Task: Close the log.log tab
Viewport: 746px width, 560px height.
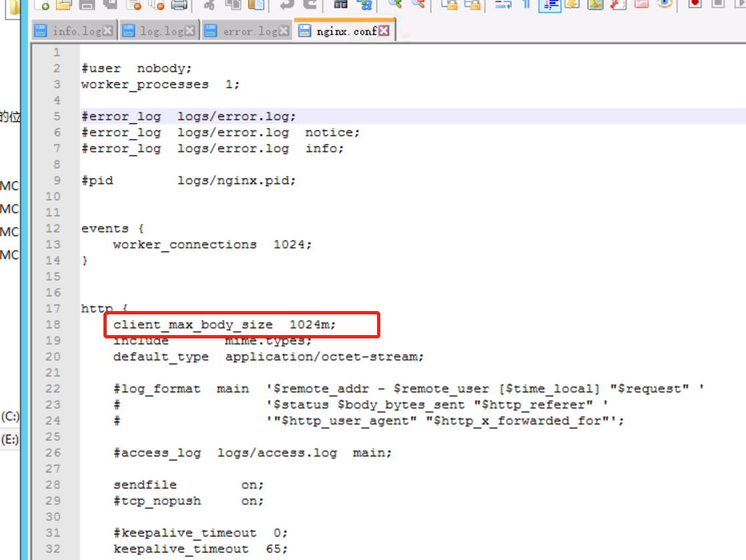Action: [190, 29]
